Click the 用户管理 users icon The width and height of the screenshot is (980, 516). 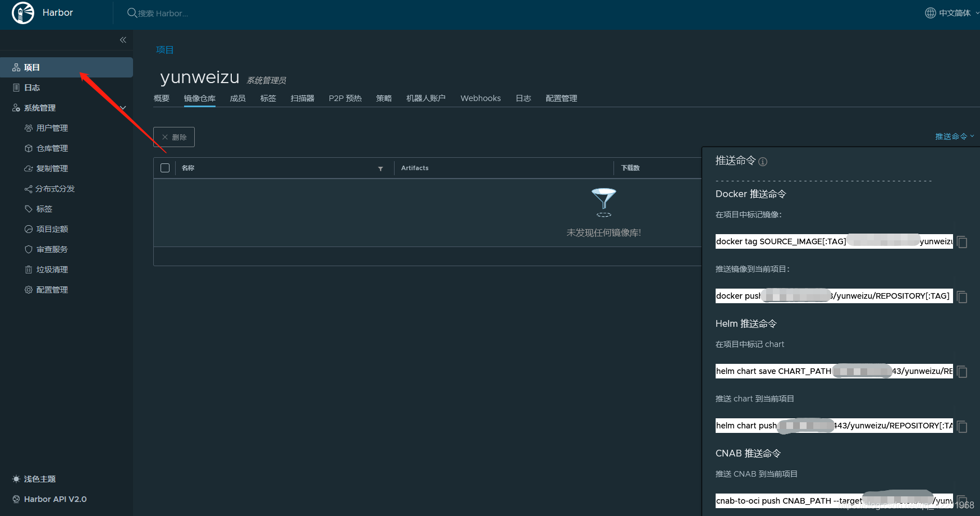tap(29, 128)
